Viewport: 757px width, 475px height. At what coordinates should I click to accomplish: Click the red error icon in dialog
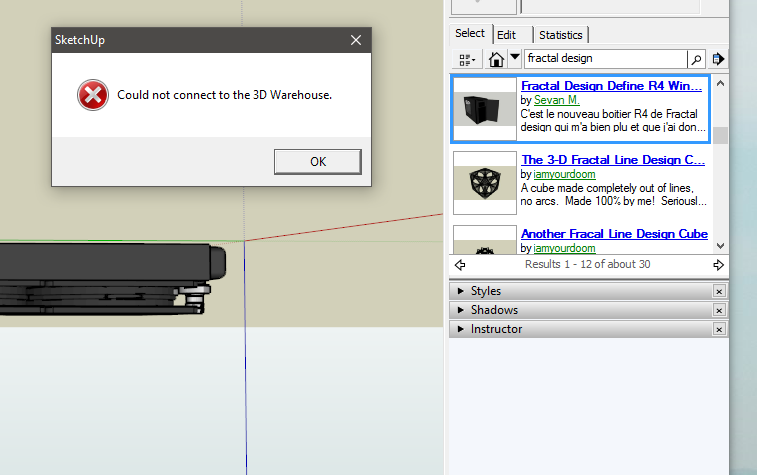(92, 95)
